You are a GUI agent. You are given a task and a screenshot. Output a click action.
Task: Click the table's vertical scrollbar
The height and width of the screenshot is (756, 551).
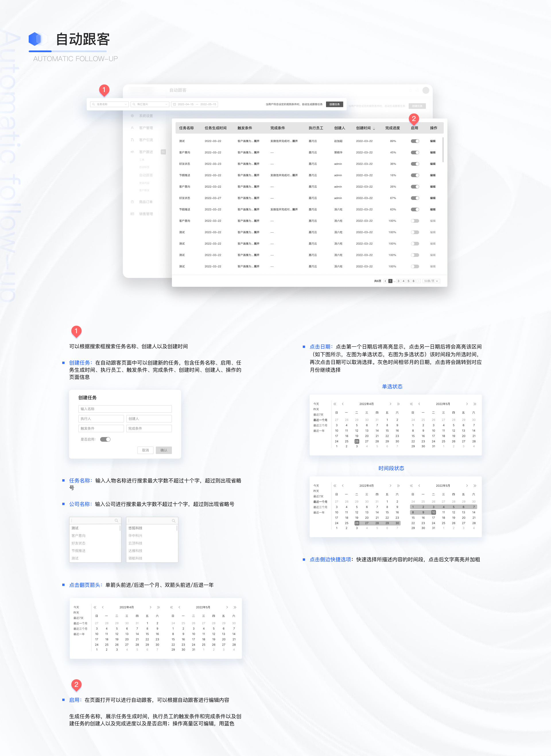(443, 150)
